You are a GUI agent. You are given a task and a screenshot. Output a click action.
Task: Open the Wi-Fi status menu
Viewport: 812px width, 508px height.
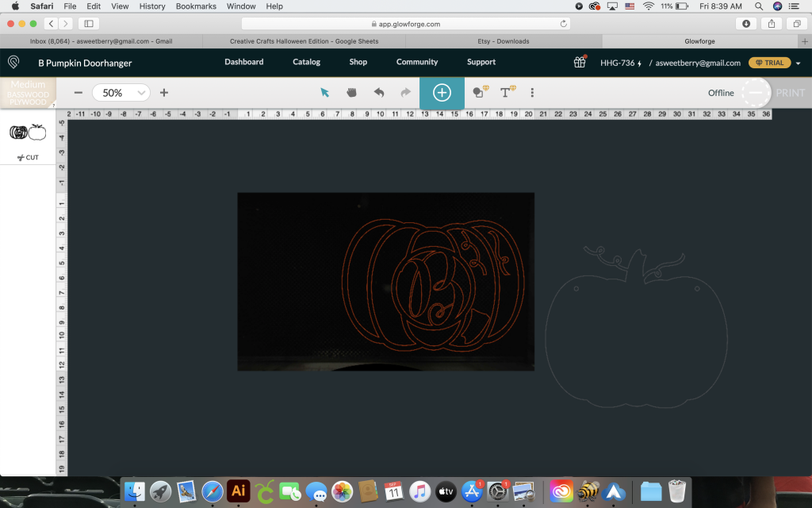pyautogui.click(x=649, y=6)
